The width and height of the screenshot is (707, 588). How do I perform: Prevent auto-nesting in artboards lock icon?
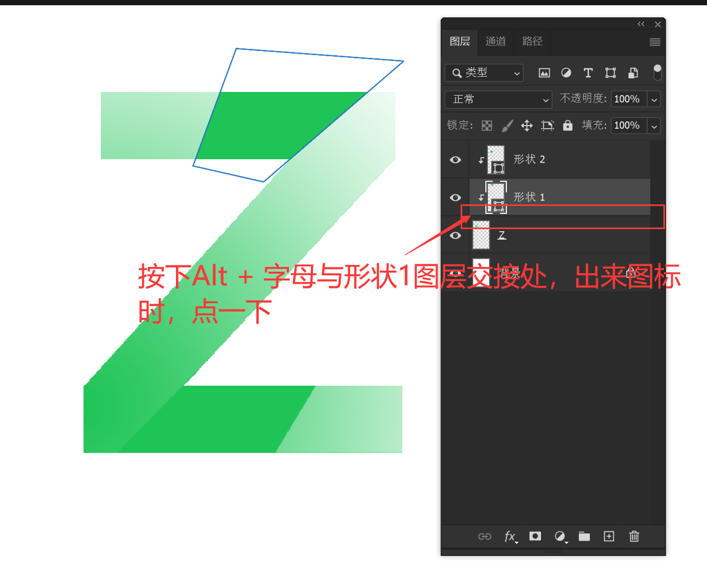pos(547,126)
